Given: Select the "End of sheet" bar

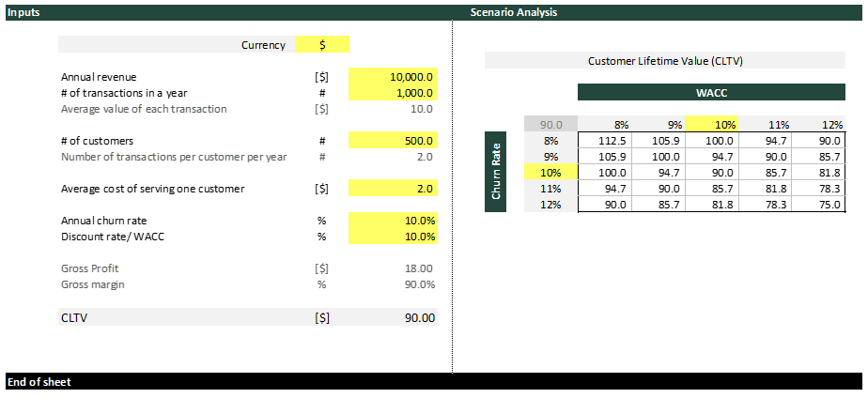Looking at the screenshot, I should pyautogui.click(x=434, y=381).
